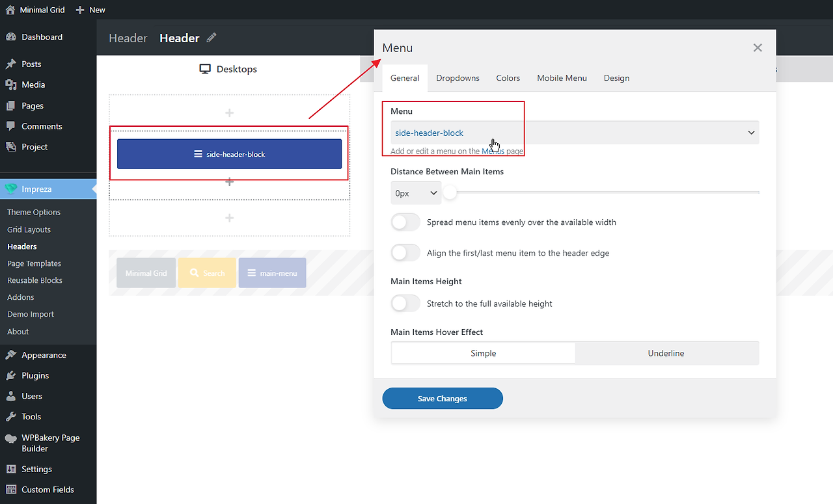This screenshot has width=833, height=504.
Task: Click the Posts pushpin icon
Action: pos(10,64)
